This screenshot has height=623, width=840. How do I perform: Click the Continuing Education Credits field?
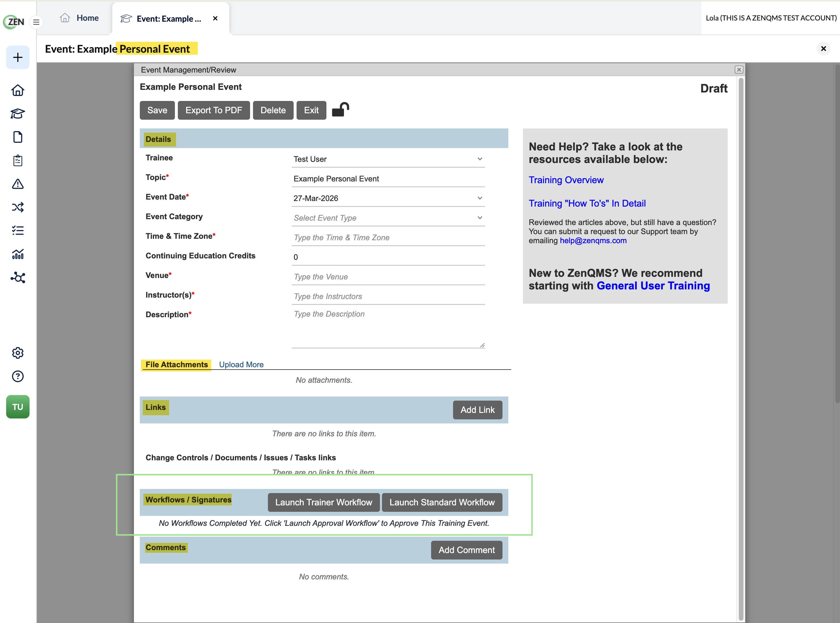coord(388,257)
